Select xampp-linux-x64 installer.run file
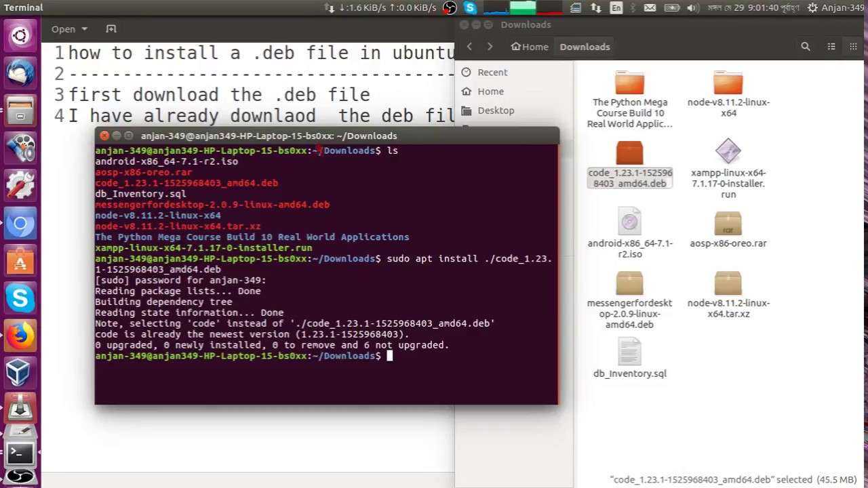This screenshot has width=868, height=488. click(x=728, y=169)
